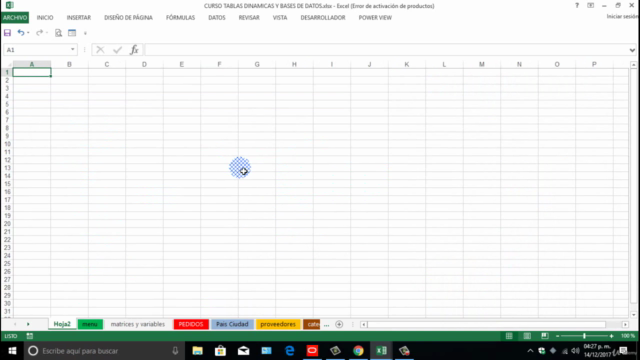Switch to the INSERTAR ribbon tab
The height and width of the screenshot is (360, 640).
point(79,18)
